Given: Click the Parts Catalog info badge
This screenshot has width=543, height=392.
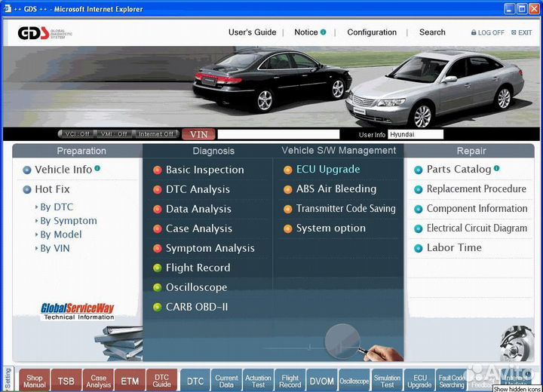Looking at the screenshot, I should (x=498, y=169).
